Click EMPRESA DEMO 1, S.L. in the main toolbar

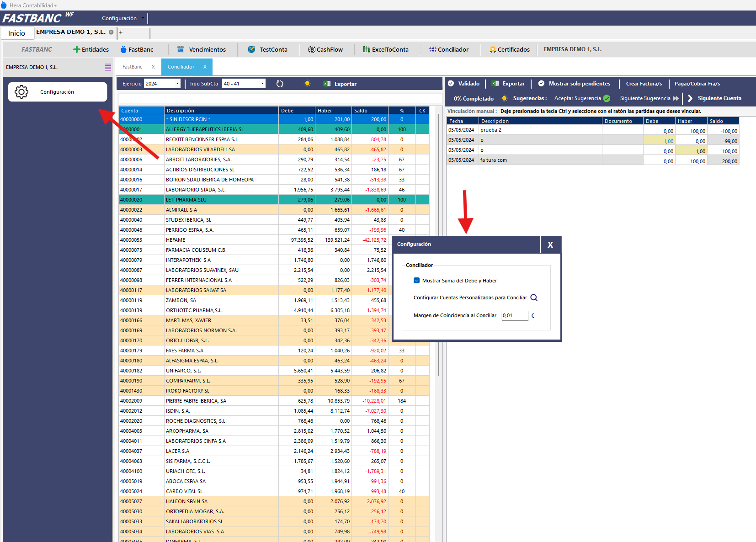coord(573,49)
